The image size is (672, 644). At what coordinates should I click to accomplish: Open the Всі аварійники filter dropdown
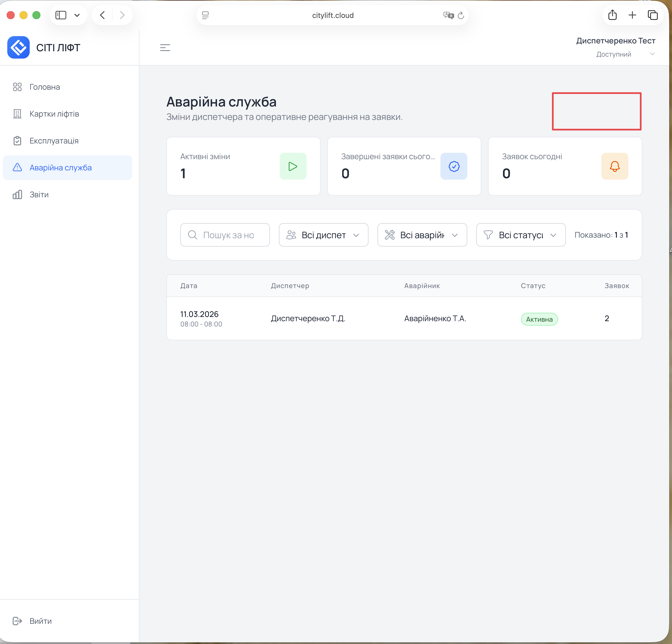[422, 235]
